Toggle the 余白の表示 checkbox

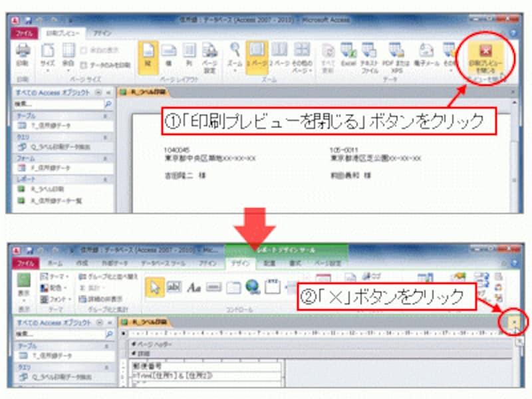(84, 51)
